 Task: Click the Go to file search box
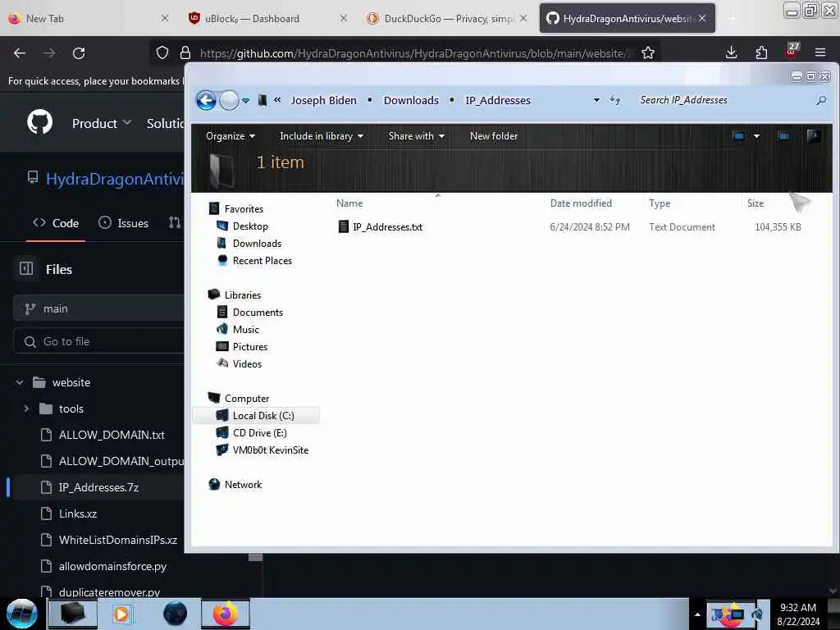[99, 342]
